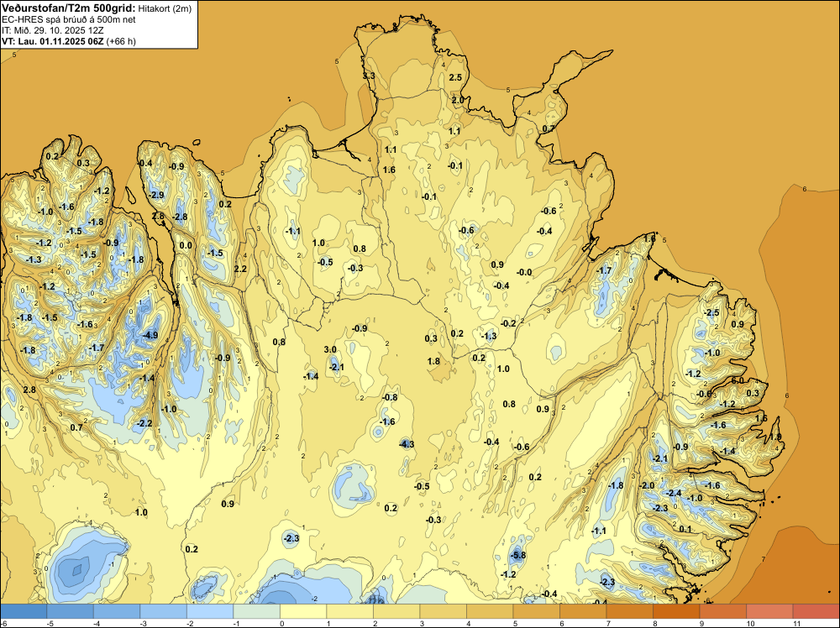Select the 'EC-HRES spá brúuð á 500m net' line
This screenshot has height=628, width=840.
click(x=69, y=19)
